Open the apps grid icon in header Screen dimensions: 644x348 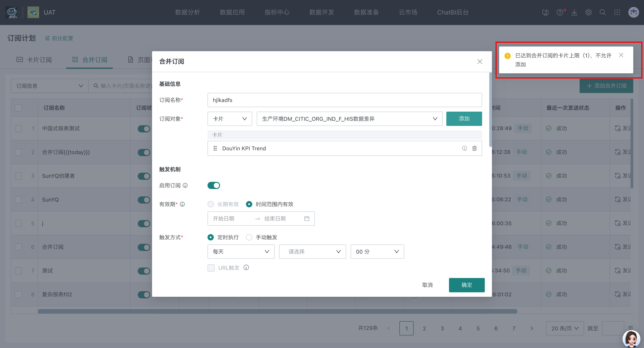pos(617,12)
